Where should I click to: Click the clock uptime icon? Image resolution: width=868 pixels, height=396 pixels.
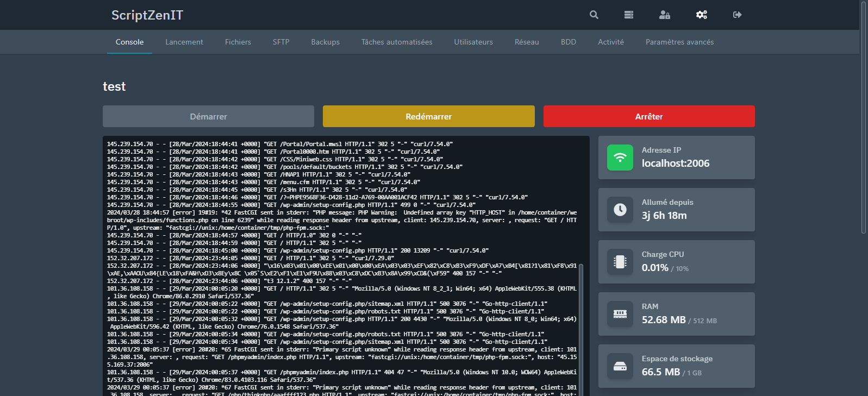[x=620, y=210]
